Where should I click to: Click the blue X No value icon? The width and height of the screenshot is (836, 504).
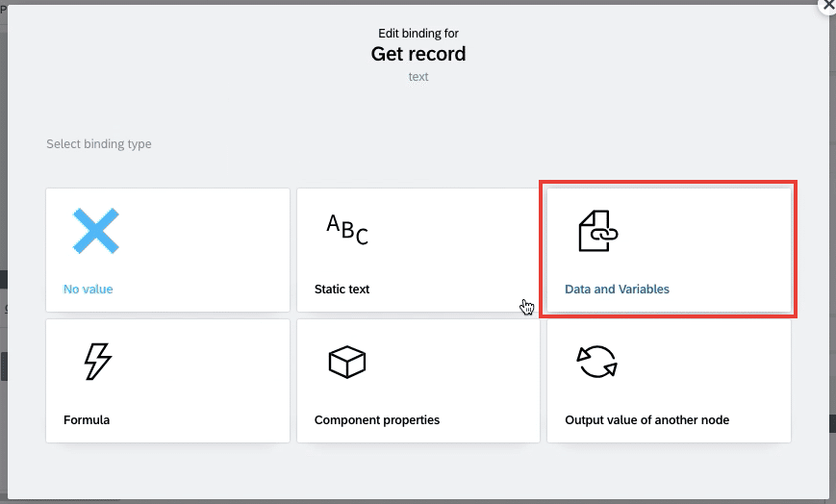[x=96, y=231]
